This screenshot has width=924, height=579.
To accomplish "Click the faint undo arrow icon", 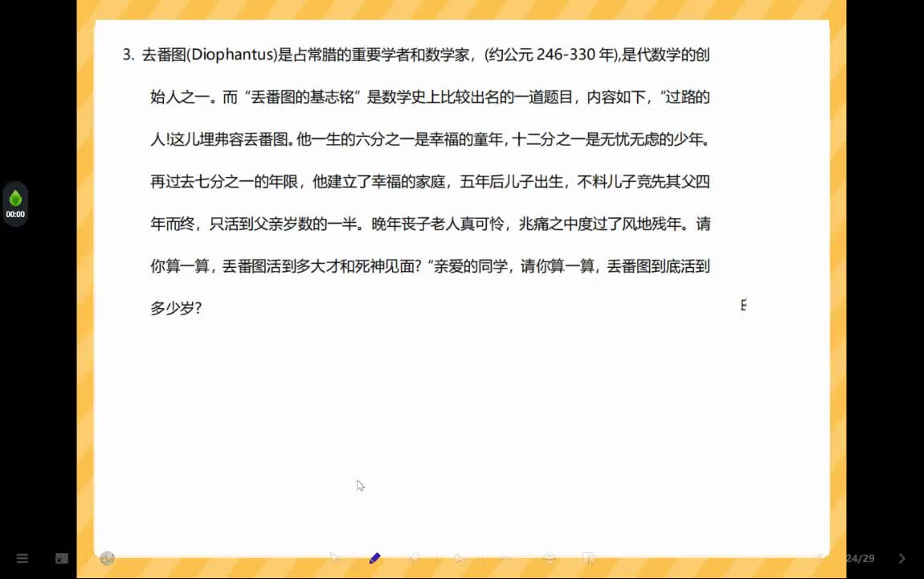I will click(459, 558).
